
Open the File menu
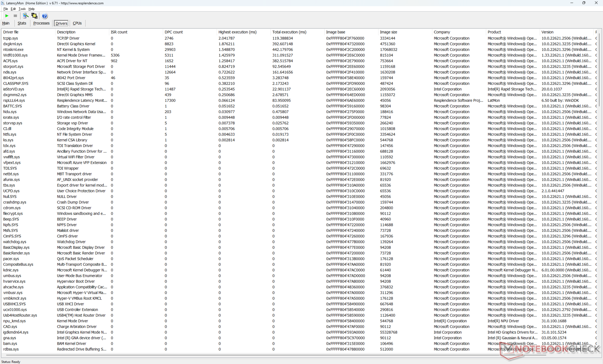[x=5, y=9]
